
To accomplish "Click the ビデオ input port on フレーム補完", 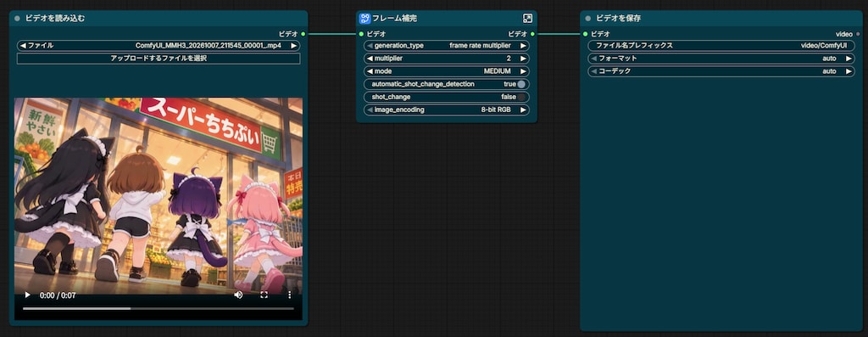I will click(x=361, y=34).
